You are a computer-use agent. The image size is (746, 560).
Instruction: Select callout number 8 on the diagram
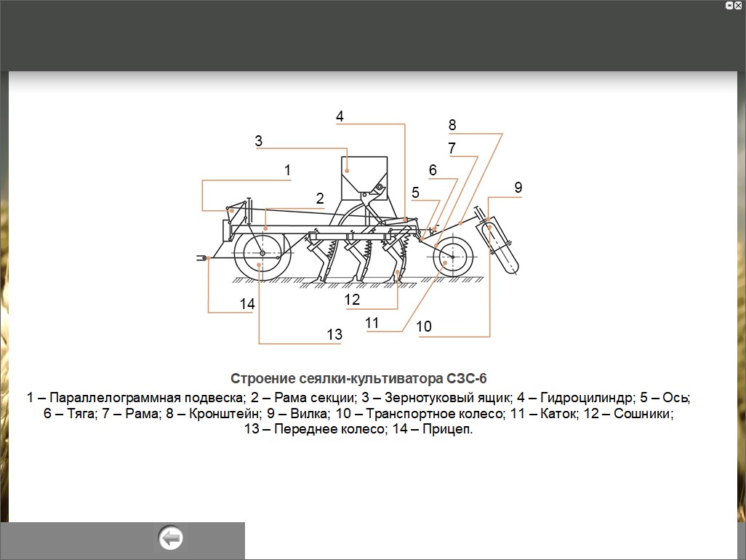pyautogui.click(x=452, y=125)
